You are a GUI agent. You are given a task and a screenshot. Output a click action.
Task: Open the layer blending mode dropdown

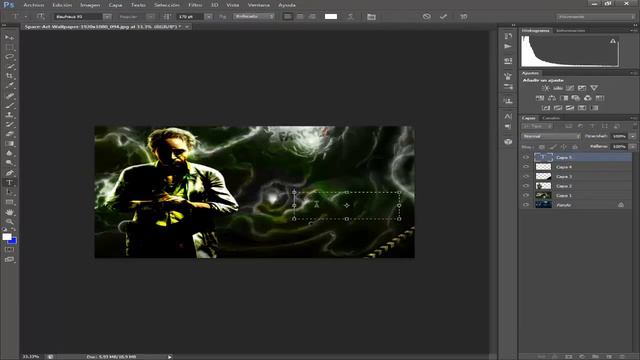coord(551,136)
